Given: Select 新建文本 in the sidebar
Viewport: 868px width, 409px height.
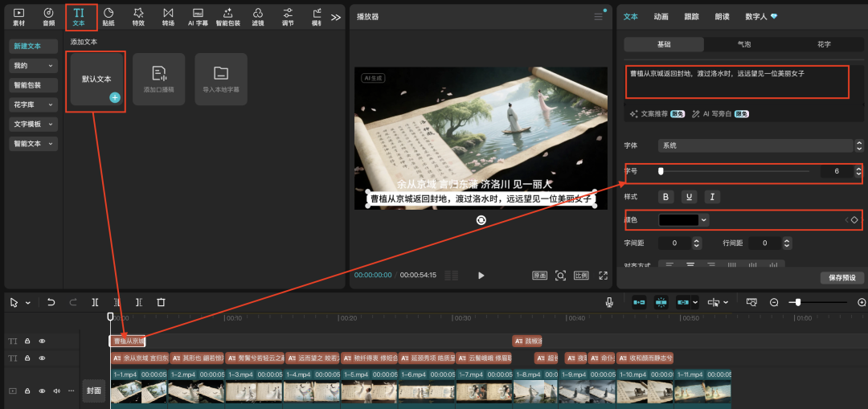Looking at the screenshot, I should [x=34, y=47].
